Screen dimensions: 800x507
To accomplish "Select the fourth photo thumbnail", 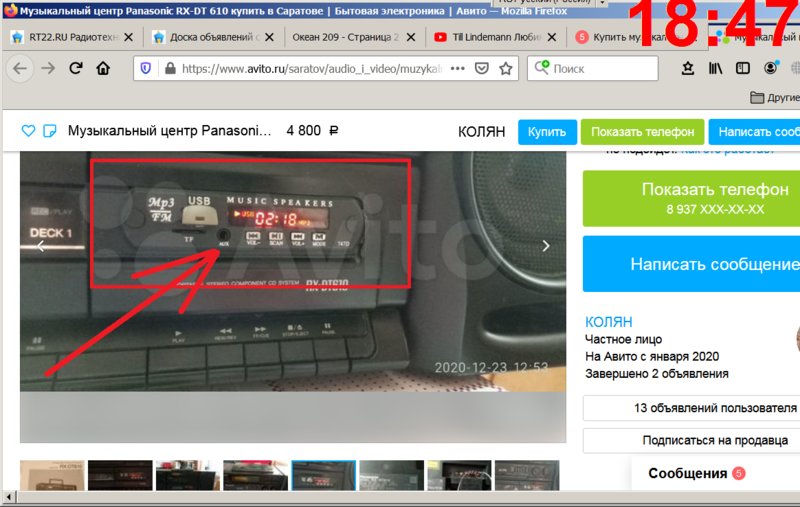I will 256,475.
